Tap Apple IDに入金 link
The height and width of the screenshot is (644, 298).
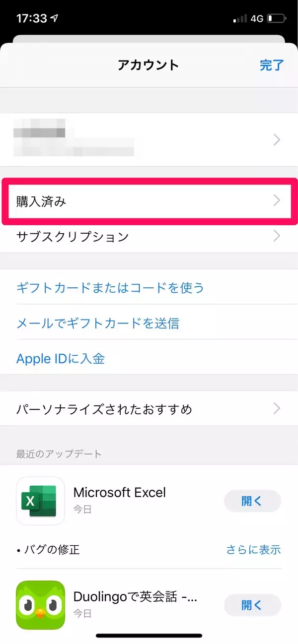61,359
